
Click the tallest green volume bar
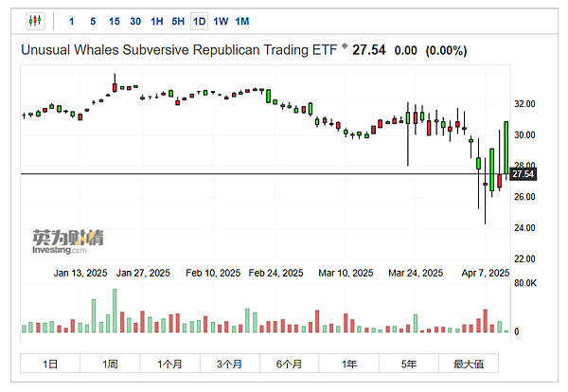(x=115, y=311)
